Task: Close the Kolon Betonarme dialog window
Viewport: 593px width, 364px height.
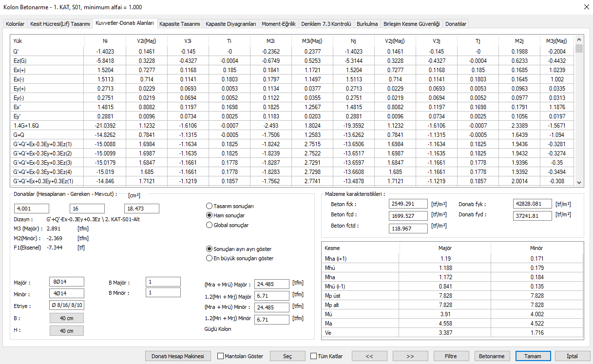Action: point(585,7)
